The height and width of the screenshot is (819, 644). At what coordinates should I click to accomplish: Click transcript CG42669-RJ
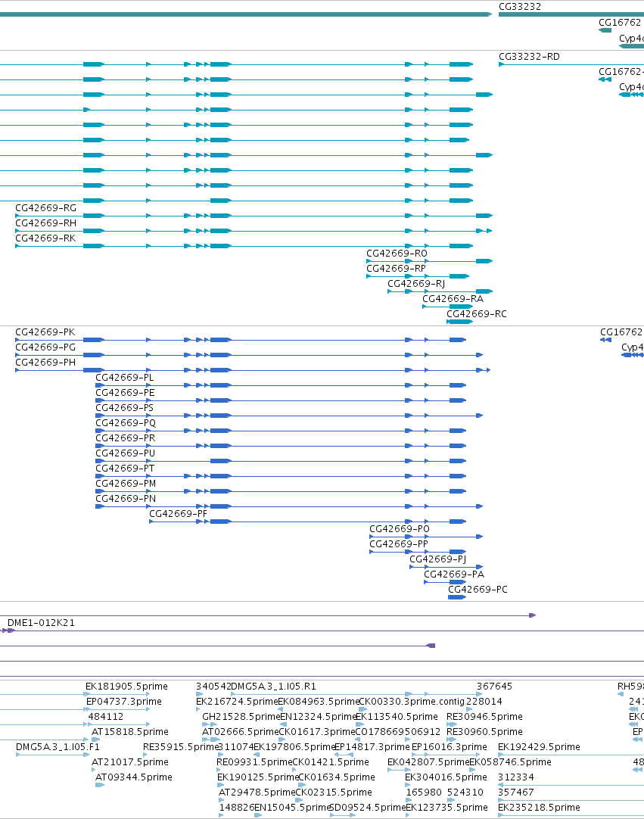point(416,284)
